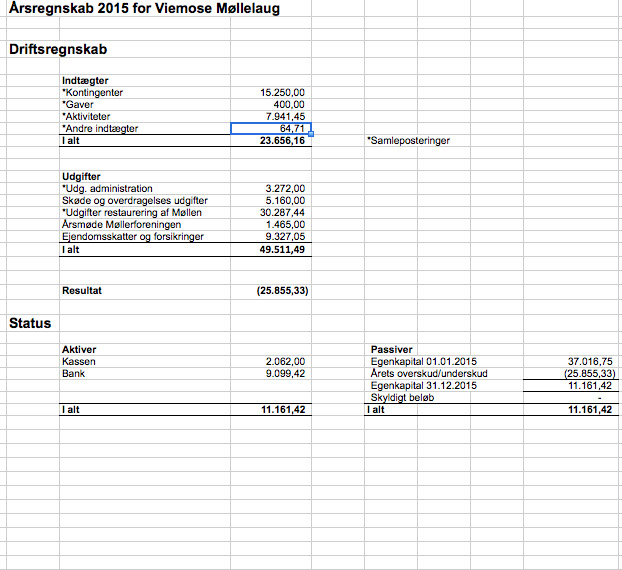Select the 'Udgifter' header cell
The height and width of the screenshot is (570, 622).
(81, 177)
